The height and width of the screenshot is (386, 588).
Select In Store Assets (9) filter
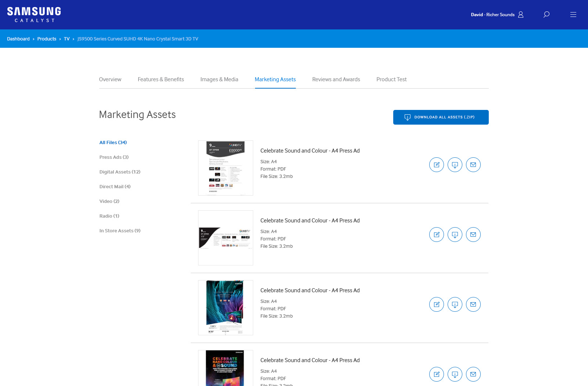pyautogui.click(x=120, y=231)
